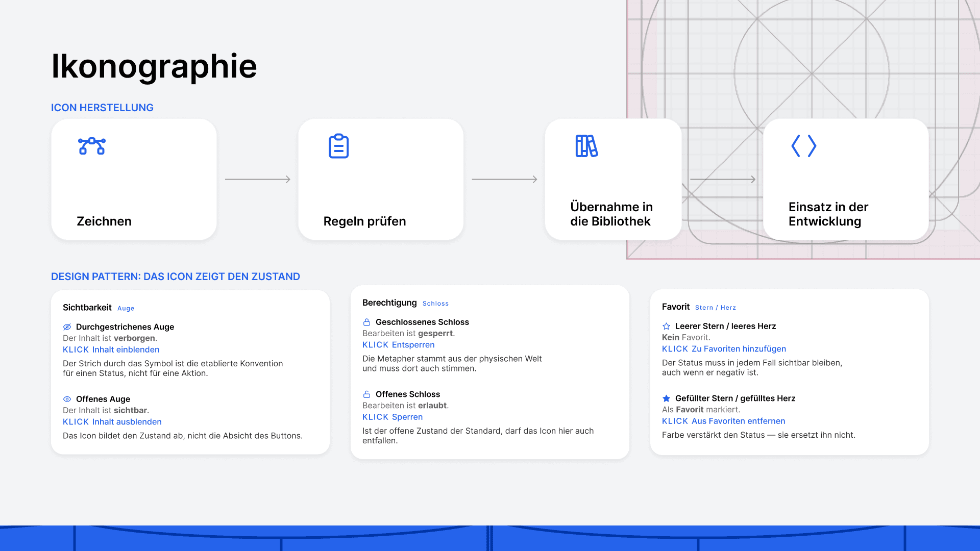Screen dimensions: 980x551
Task: Click the Ikonographie page title
Action: (154, 66)
